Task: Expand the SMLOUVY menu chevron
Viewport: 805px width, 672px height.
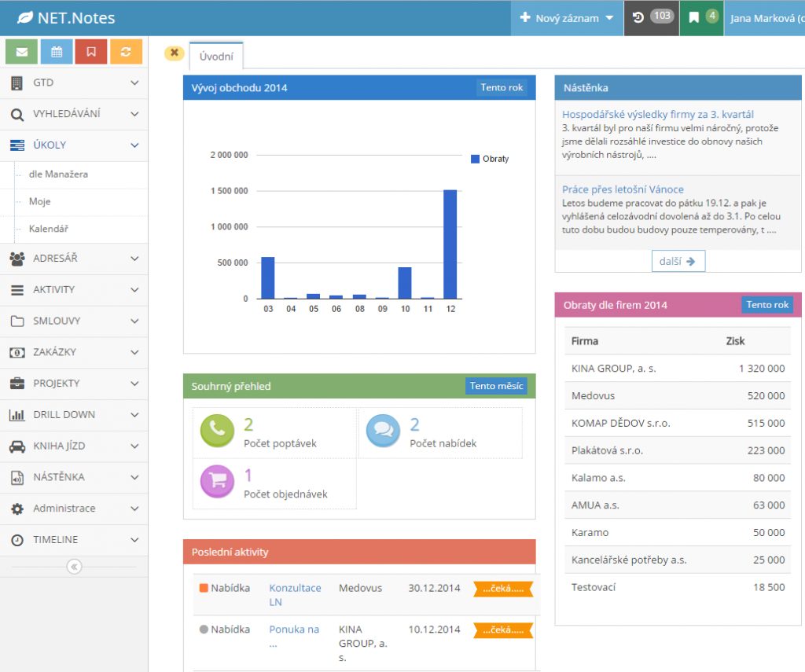Action: (x=134, y=321)
